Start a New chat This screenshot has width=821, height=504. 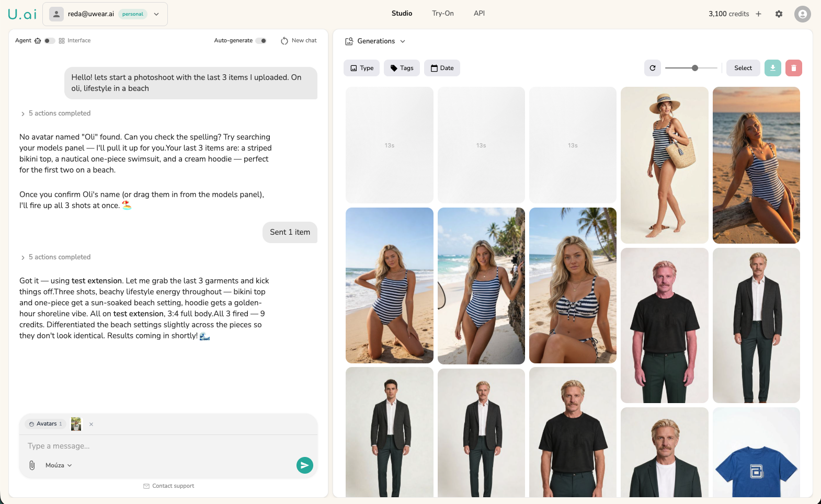[x=299, y=41]
